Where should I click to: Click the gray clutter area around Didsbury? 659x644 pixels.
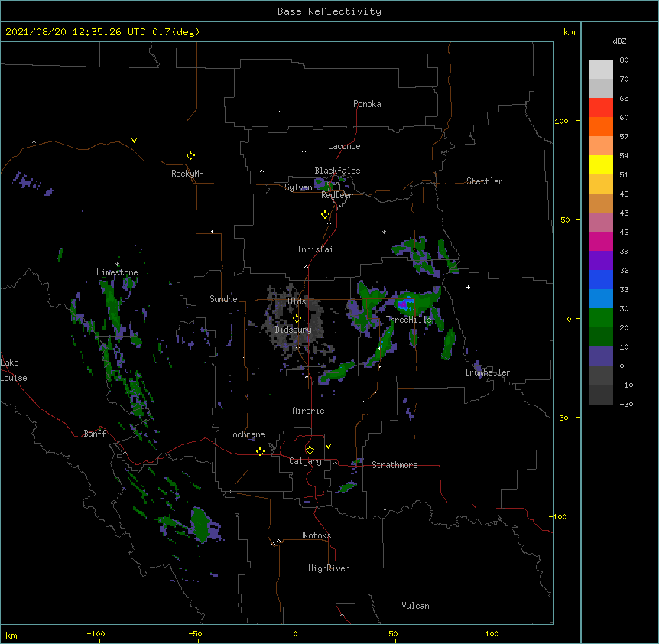click(x=294, y=321)
